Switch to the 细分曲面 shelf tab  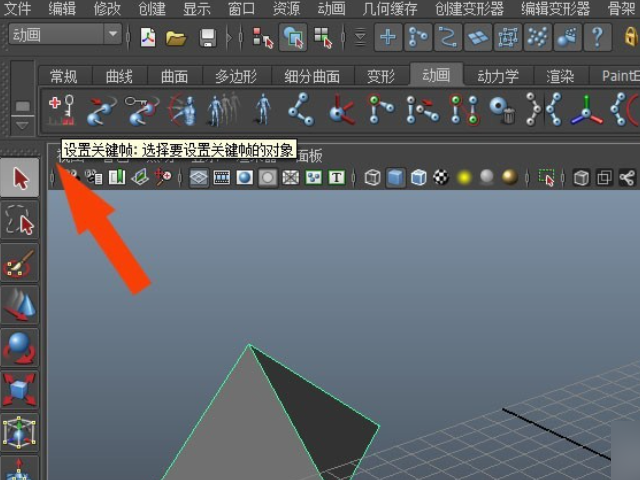pyautogui.click(x=312, y=76)
